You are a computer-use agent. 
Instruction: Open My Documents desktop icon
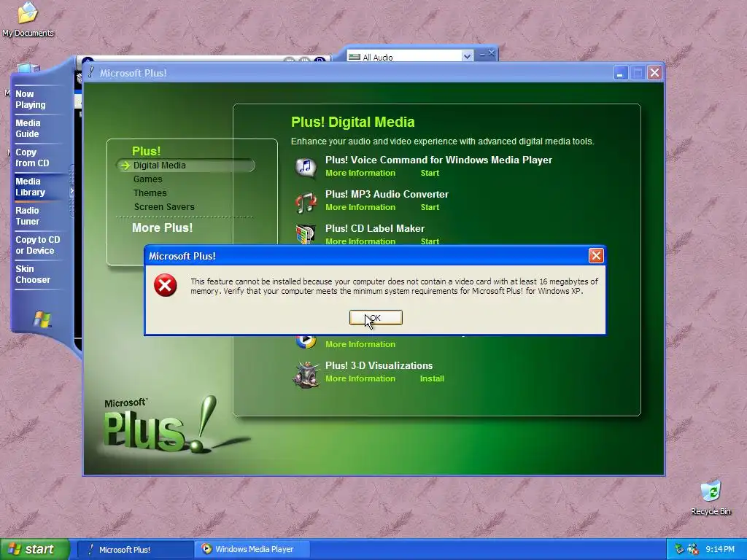(x=28, y=20)
